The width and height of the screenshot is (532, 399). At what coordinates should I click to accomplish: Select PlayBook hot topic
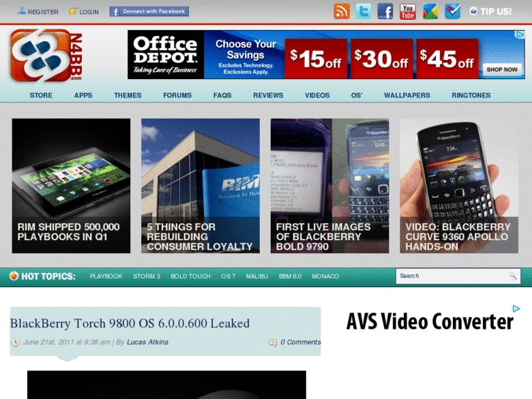click(x=106, y=277)
